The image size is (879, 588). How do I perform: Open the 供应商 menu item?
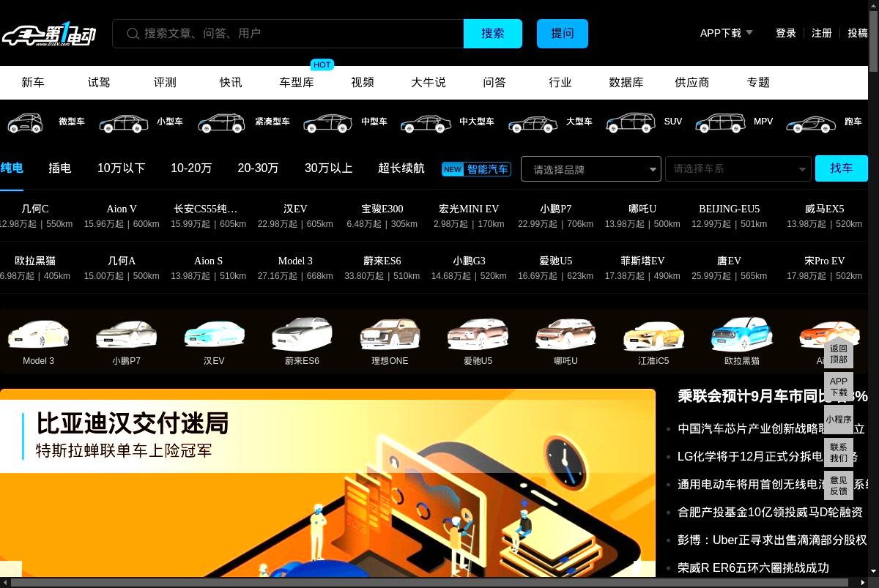[x=692, y=83]
